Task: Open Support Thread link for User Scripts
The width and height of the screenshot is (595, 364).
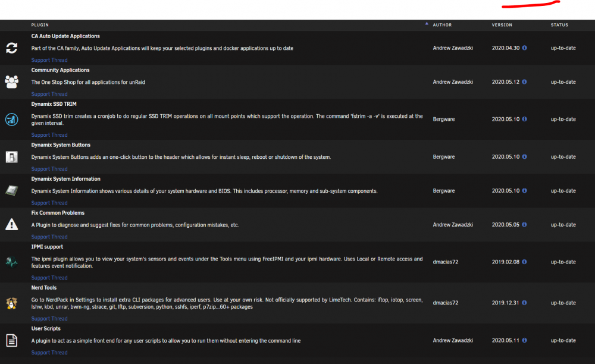Action: coord(49,353)
